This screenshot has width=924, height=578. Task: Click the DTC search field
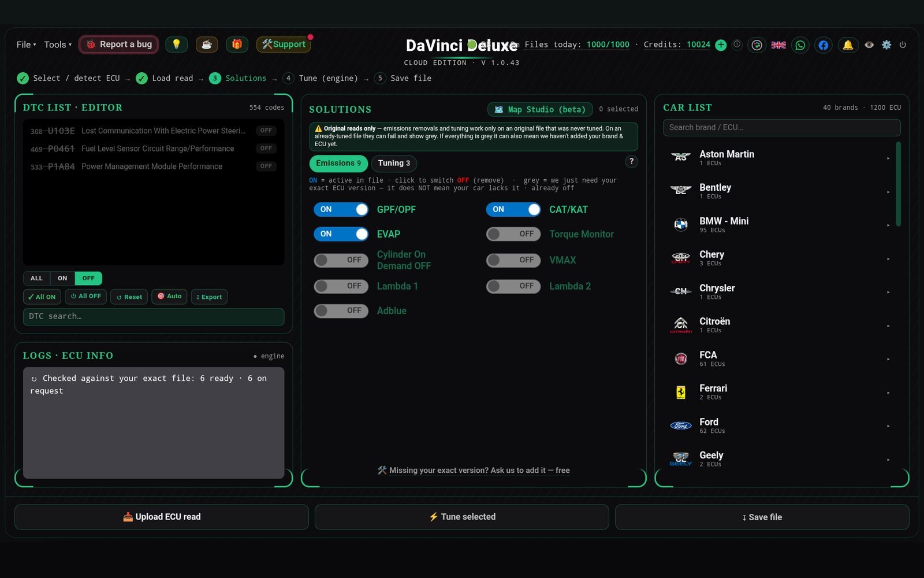coord(154,316)
